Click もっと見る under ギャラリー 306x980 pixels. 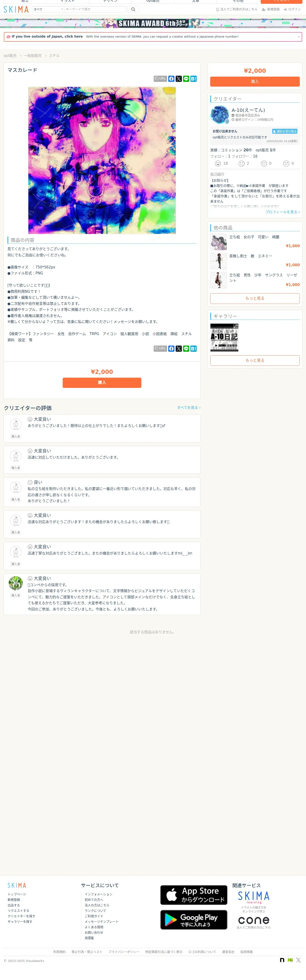tap(255, 360)
